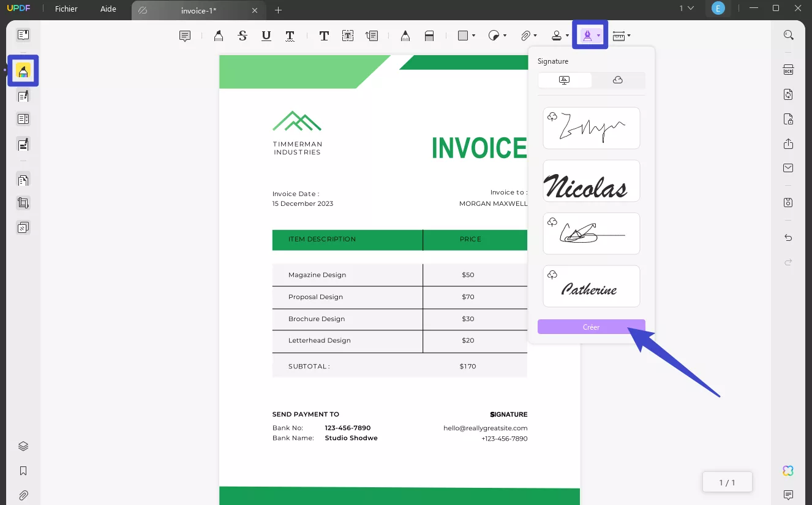Select the eraser tool
This screenshot has height=505, width=812.
430,35
